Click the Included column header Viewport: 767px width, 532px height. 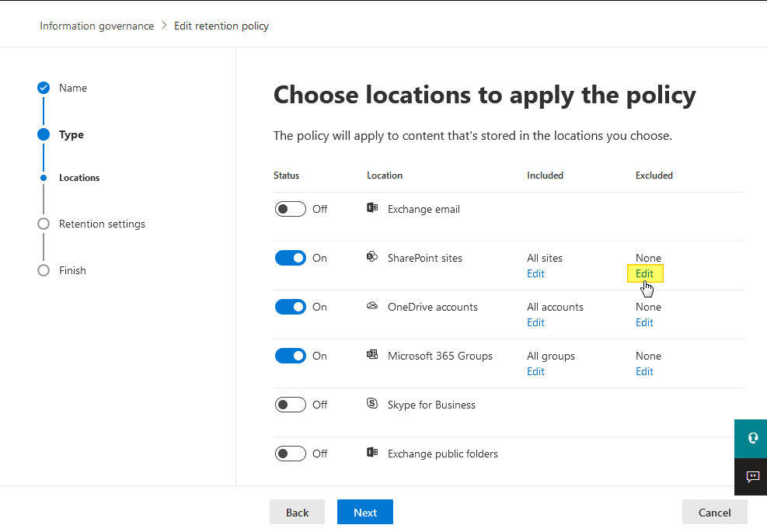(545, 176)
